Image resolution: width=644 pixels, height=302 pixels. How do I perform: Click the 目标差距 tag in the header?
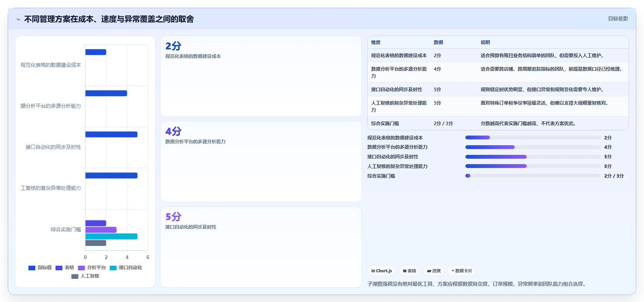click(x=618, y=19)
